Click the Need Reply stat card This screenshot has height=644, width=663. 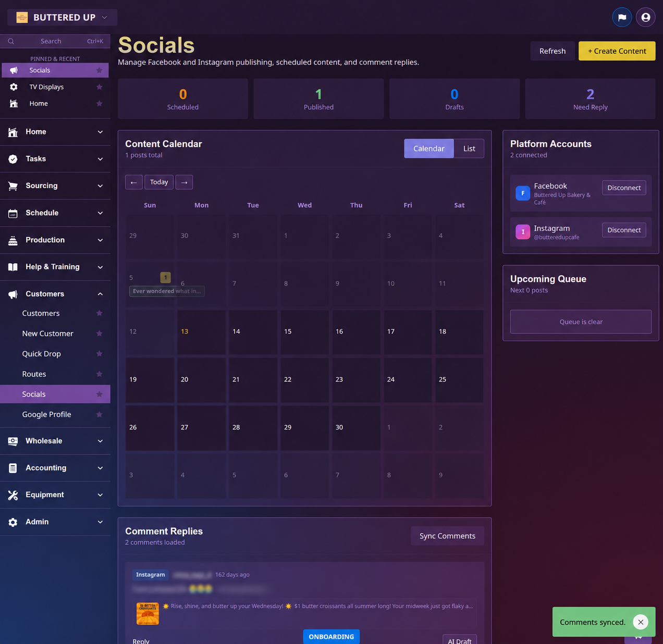(x=590, y=99)
